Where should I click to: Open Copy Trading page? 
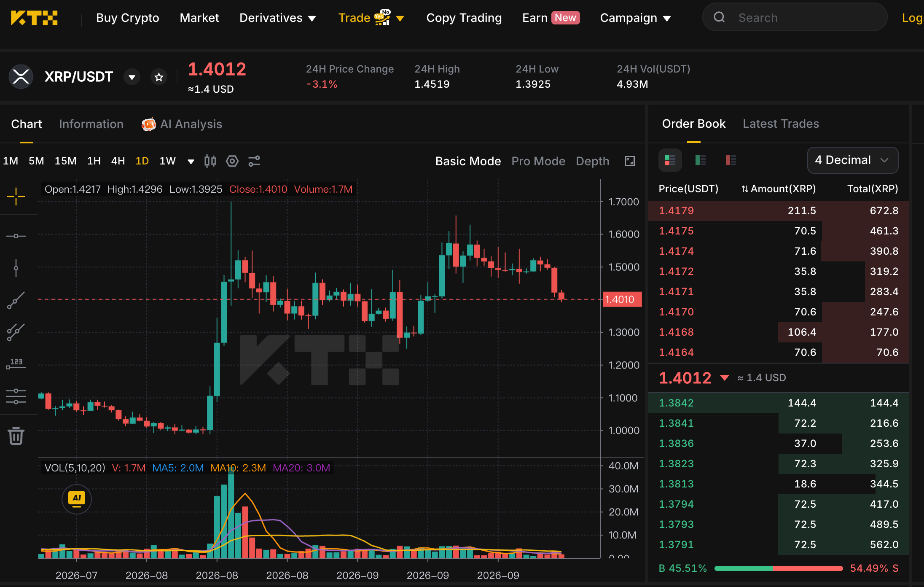(464, 18)
